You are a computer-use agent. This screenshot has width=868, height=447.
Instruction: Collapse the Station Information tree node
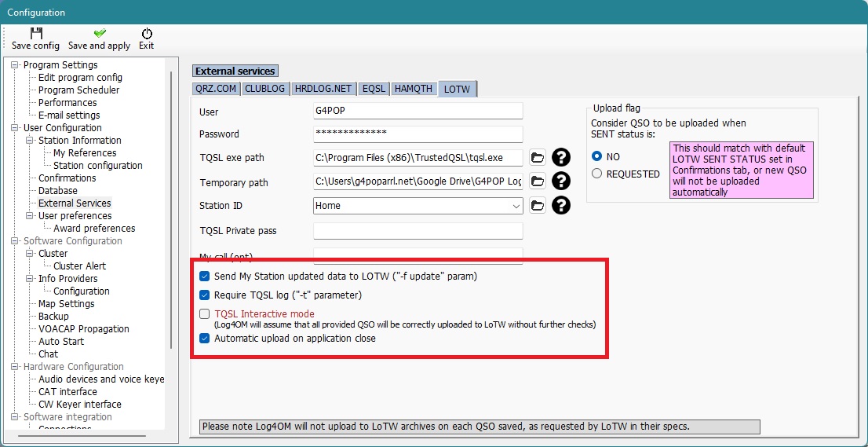click(30, 141)
